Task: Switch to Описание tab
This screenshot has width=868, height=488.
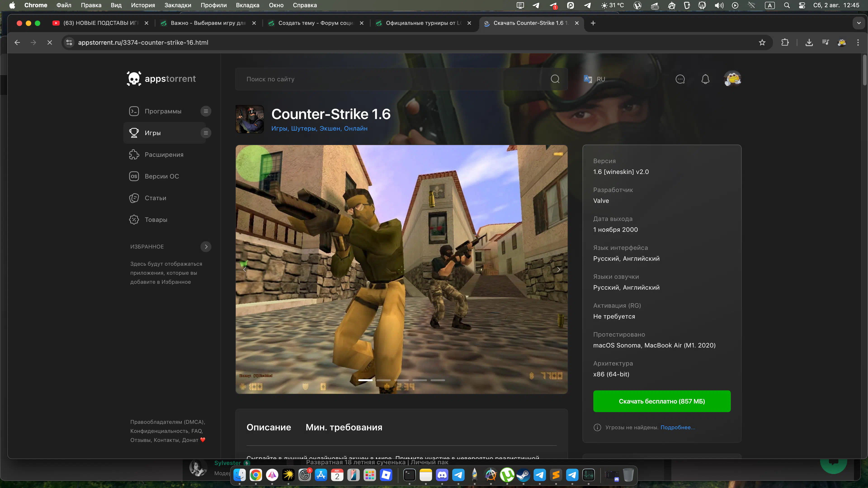Action: (x=269, y=427)
